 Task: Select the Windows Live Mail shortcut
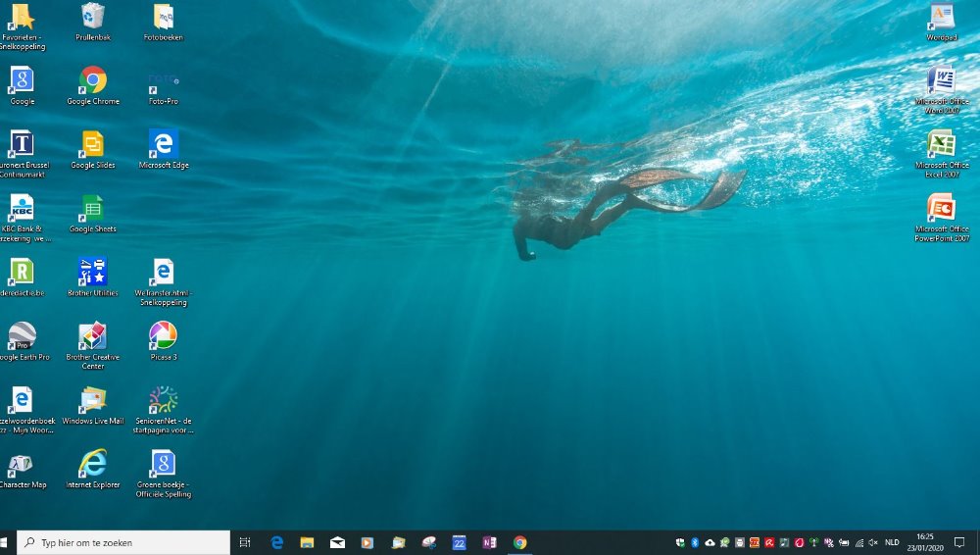pyautogui.click(x=93, y=400)
